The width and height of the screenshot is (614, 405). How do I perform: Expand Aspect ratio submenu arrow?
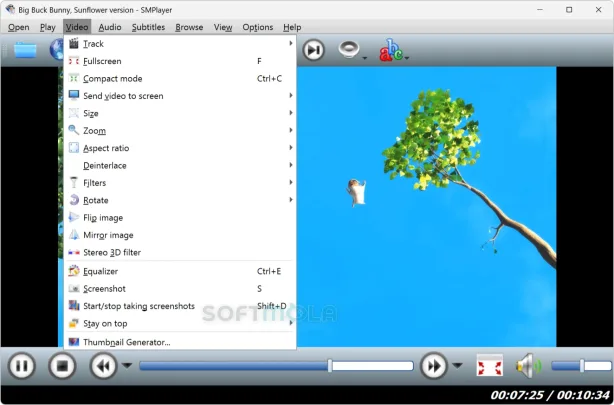[x=291, y=148]
